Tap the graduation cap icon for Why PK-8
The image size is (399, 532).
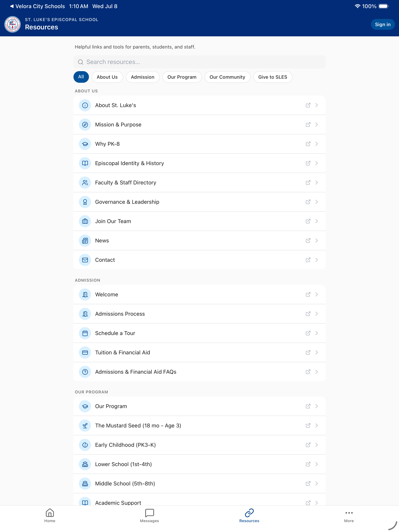(x=85, y=144)
